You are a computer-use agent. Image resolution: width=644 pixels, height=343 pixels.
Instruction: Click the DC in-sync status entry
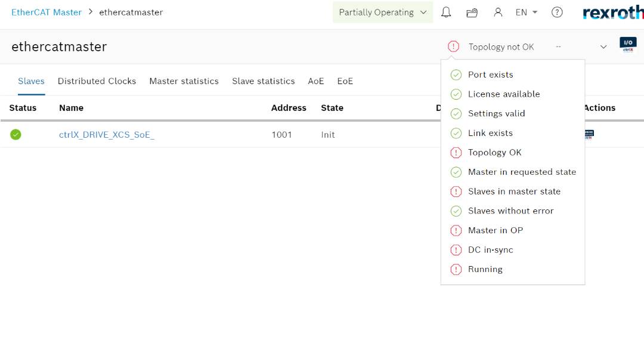click(x=490, y=250)
